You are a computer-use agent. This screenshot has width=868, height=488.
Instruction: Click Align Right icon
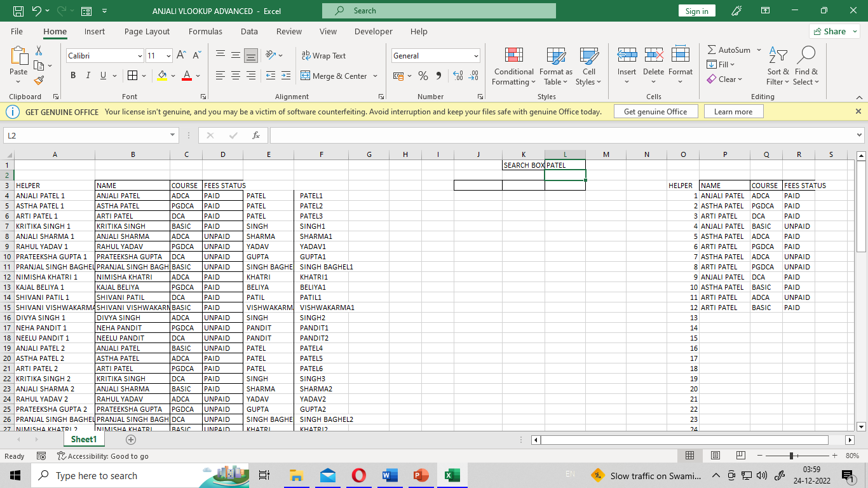(251, 76)
